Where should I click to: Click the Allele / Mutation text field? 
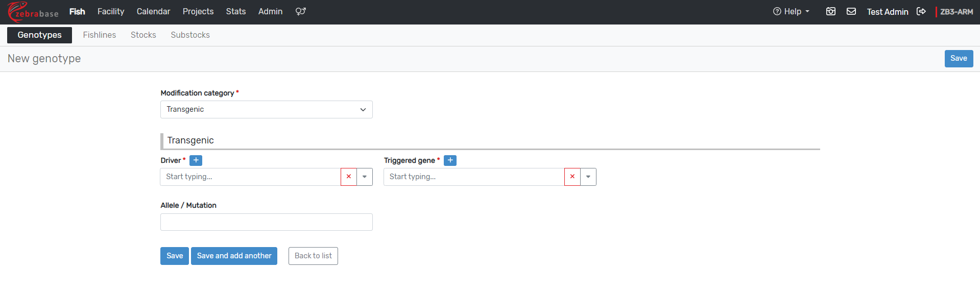pyautogui.click(x=266, y=222)
